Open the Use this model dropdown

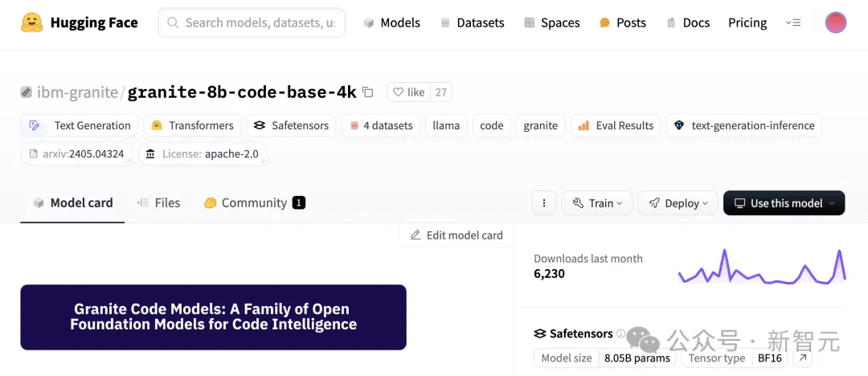(784, 203)
